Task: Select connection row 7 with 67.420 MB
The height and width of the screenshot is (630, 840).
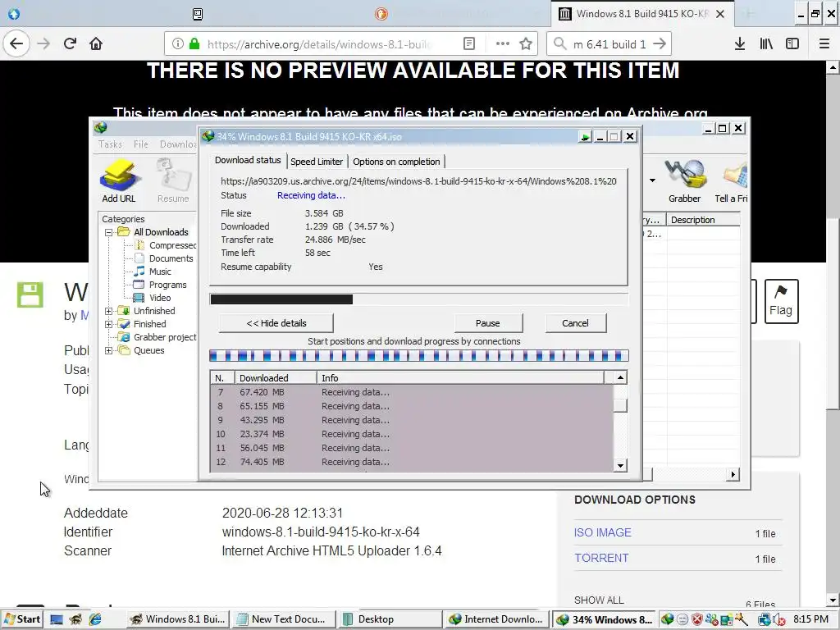Action: coord(412,393)
